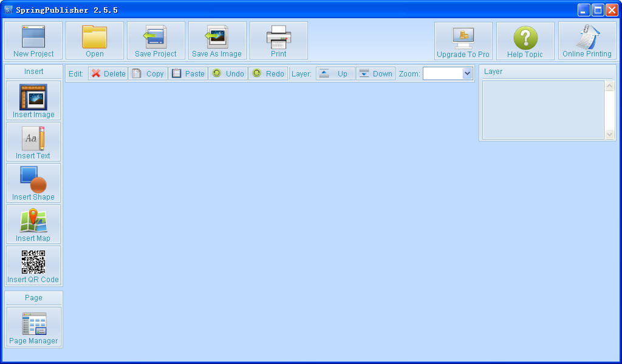Click Upgrade To Pro
622x364 pixels.
[x=463, y=41]
